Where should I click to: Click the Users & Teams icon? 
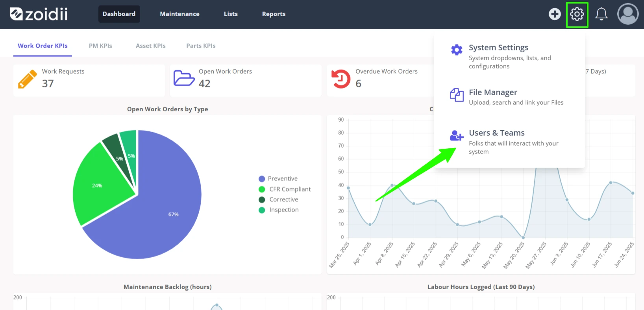click(457, 136)
